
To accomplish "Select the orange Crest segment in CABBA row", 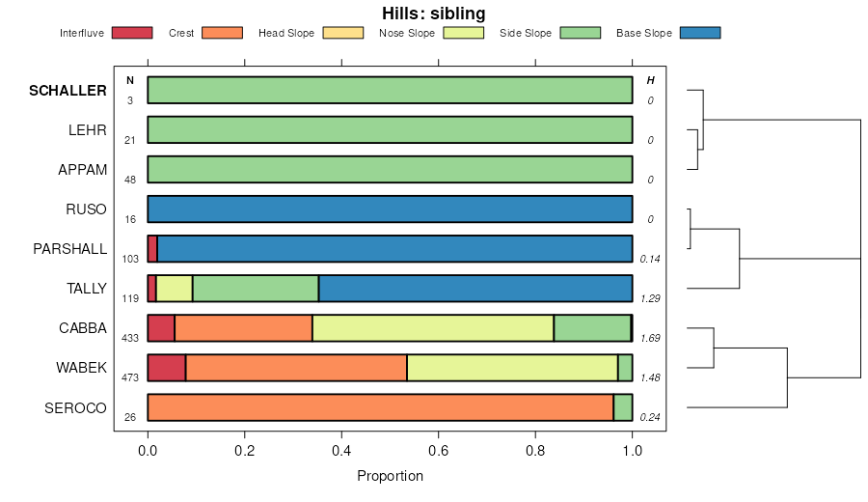I will coord(243,328).
